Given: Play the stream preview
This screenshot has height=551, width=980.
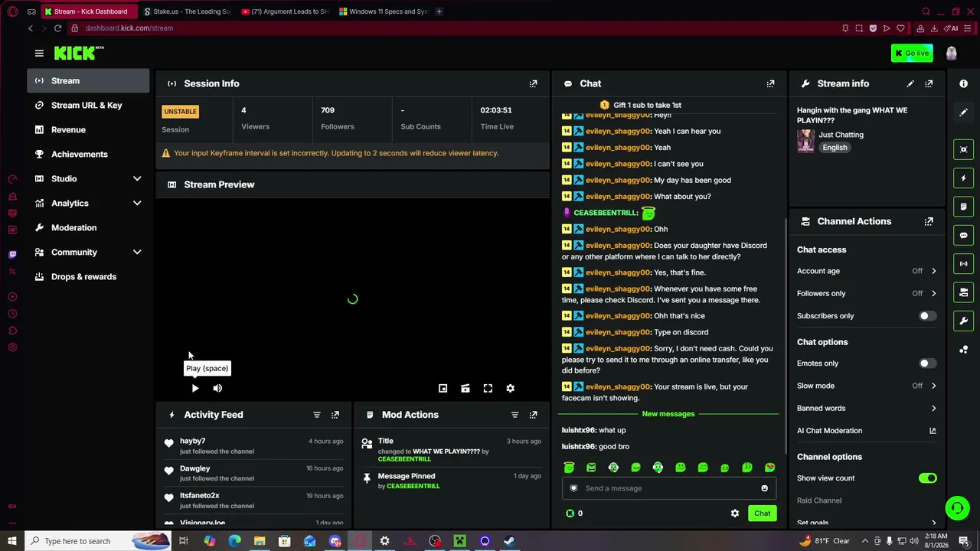Looking at the screenshot, I should coord(195,388).
